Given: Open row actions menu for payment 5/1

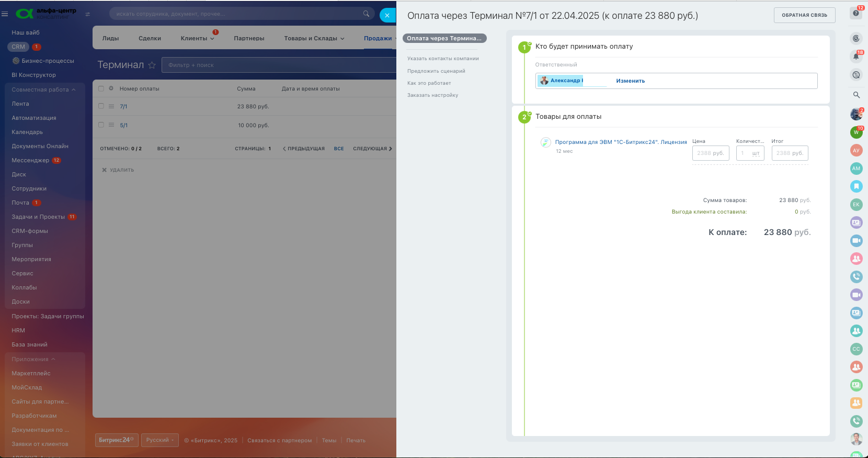Looking at the screenshot, I should tap(111, 125).
